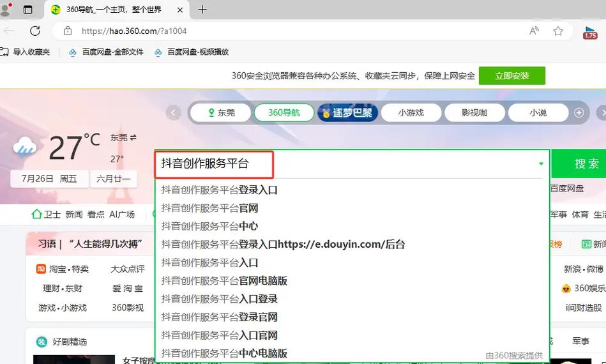
Task: Expand the search box dropdown arrow
Action: [x=541, y=164]
